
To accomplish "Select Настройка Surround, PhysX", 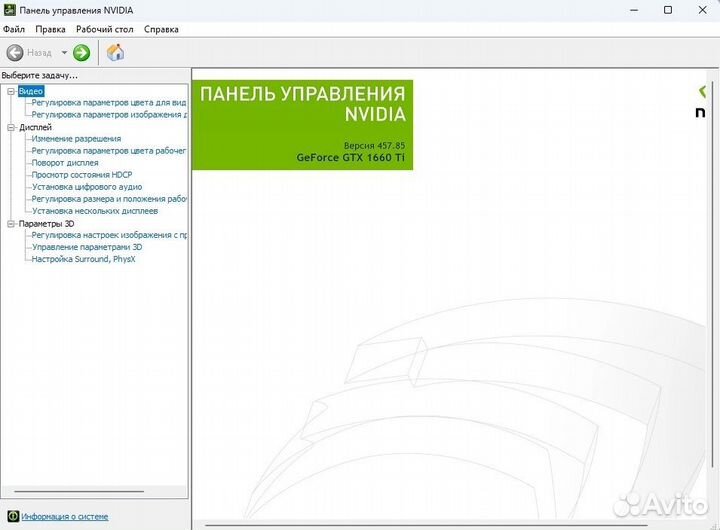I will click(83, 259).
